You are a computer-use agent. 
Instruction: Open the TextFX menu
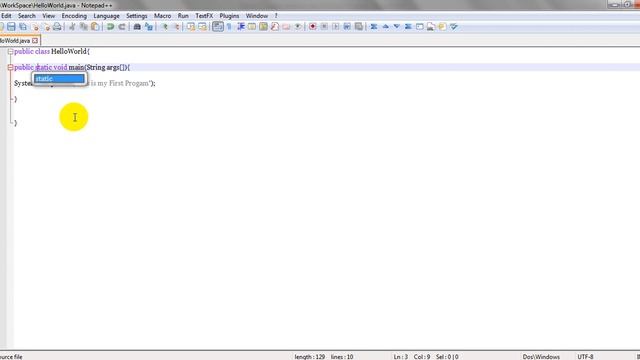pos(204,16)
